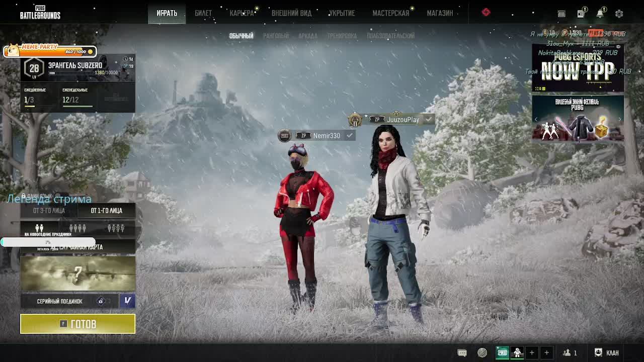This screenshot has height=362, width=644.
Task: Open the news feed icon
Action: [x=581, y=14]
